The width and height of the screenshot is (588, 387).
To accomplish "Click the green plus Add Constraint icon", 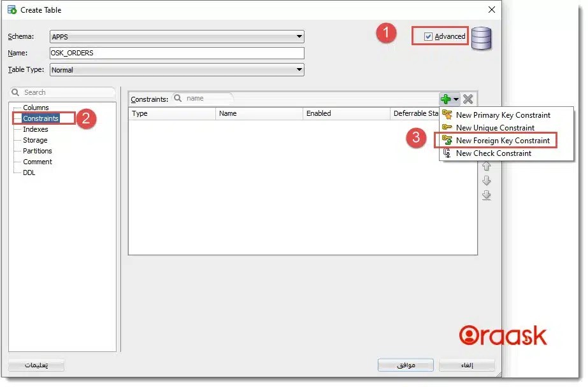I will [445, 99].
